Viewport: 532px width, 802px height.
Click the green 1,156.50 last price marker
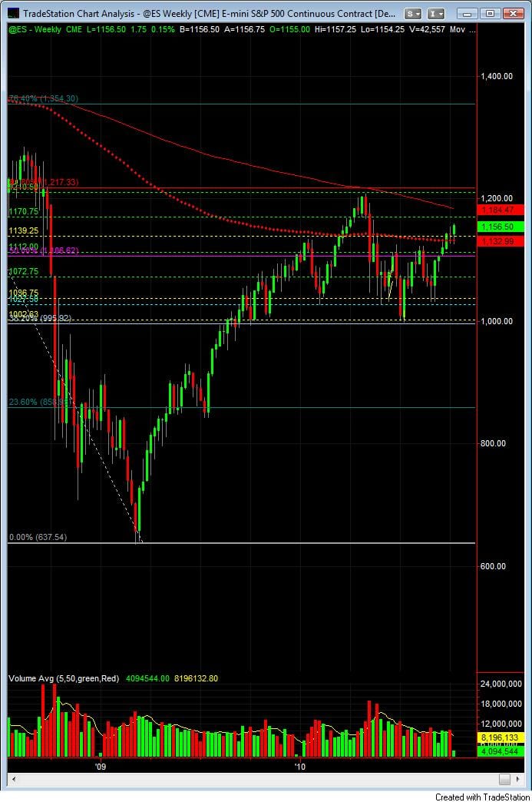(502, 227)
